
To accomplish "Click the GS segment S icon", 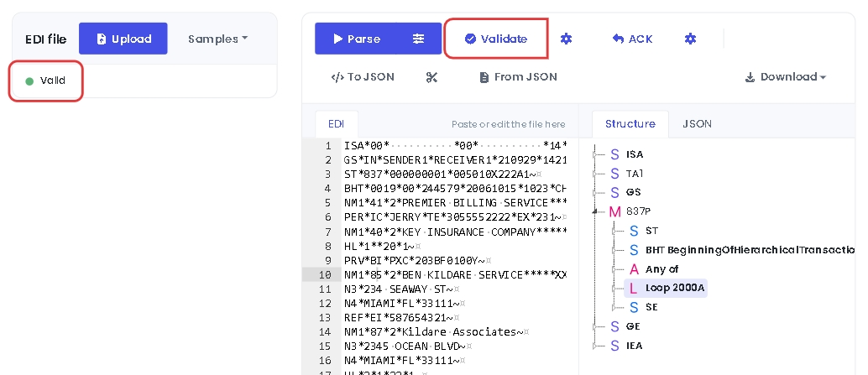I will click(x=614, y=192).
